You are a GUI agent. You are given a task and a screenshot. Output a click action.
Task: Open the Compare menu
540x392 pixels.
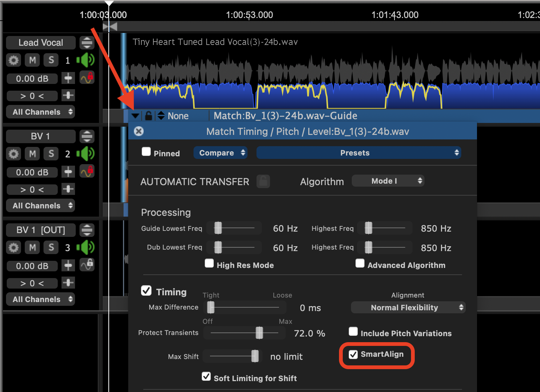pos(220,153)
